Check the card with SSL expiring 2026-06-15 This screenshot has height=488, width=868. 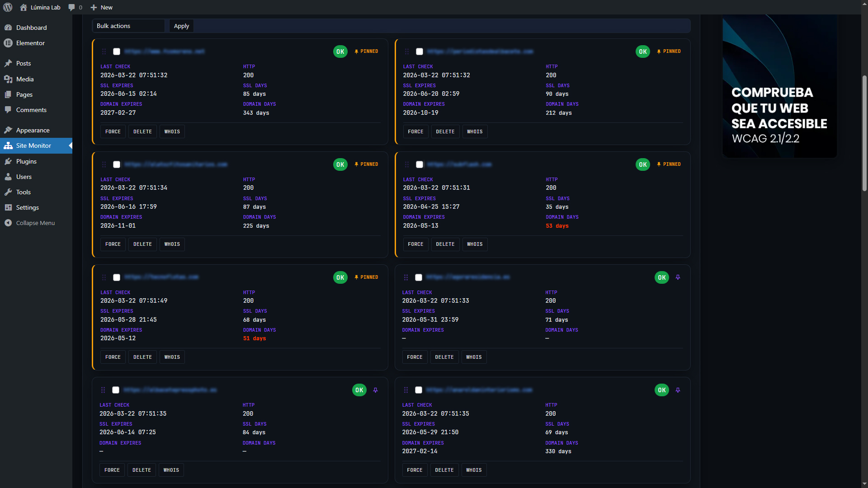(x=117, y=52)
